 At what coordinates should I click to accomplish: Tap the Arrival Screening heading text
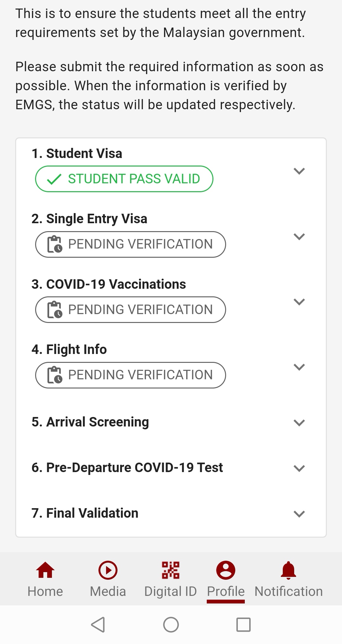tap(90, 422)
